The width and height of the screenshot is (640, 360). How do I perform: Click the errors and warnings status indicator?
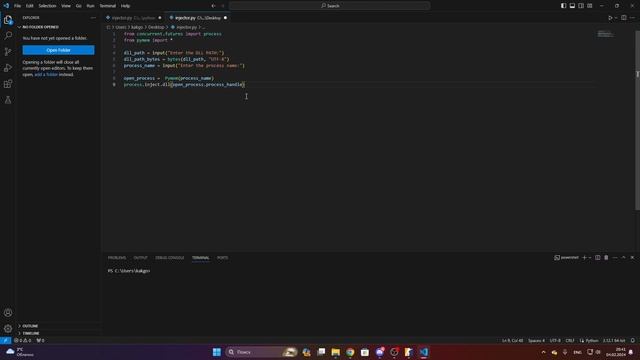22,340
